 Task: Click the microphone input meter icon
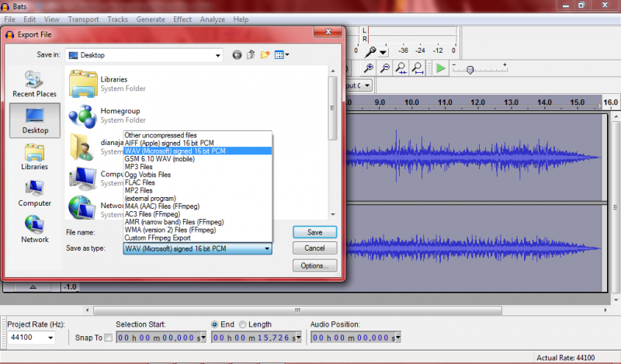[373, 50]
